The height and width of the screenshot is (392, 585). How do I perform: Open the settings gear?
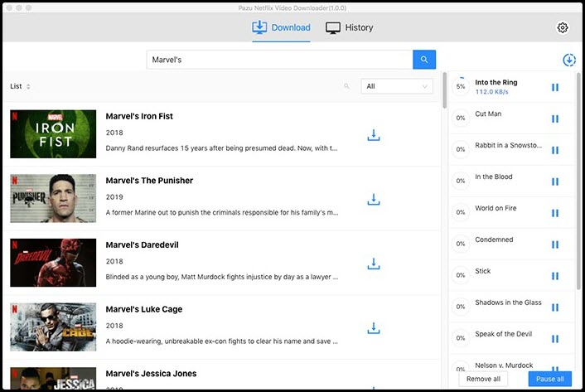click(x=563, y=27)
